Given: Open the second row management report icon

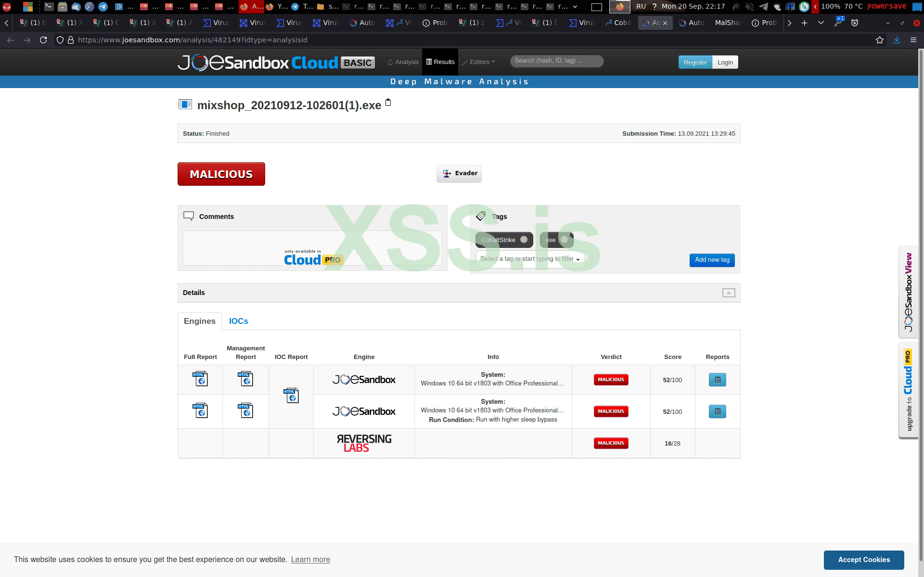Looking at the screenshot, I should (x=245, y=411).
